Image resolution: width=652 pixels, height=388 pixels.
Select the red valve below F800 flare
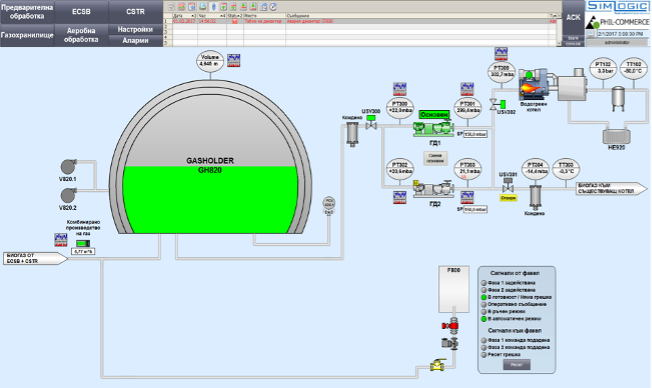click(x=450, y=326)
